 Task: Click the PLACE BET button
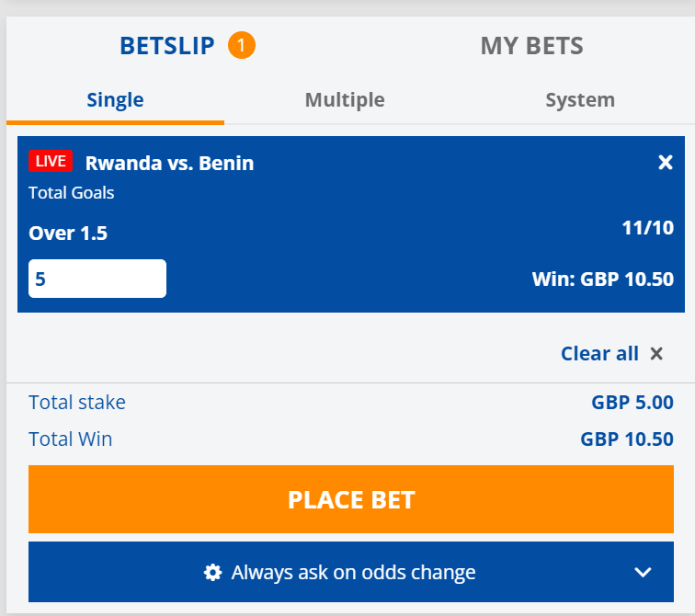[351, 499]
